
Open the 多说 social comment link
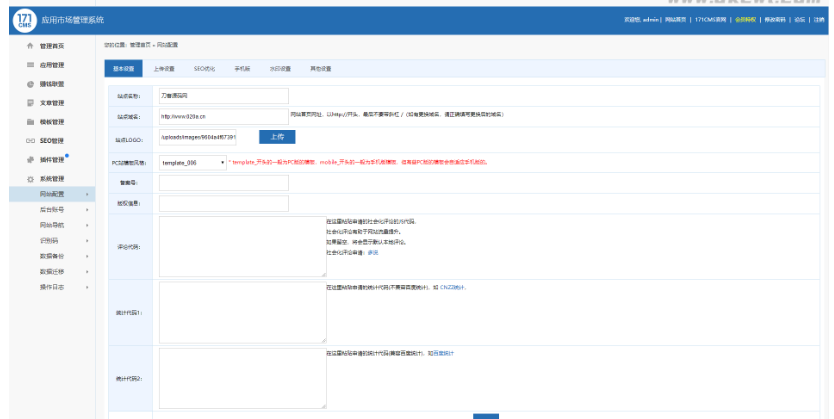tap(373, 253)
